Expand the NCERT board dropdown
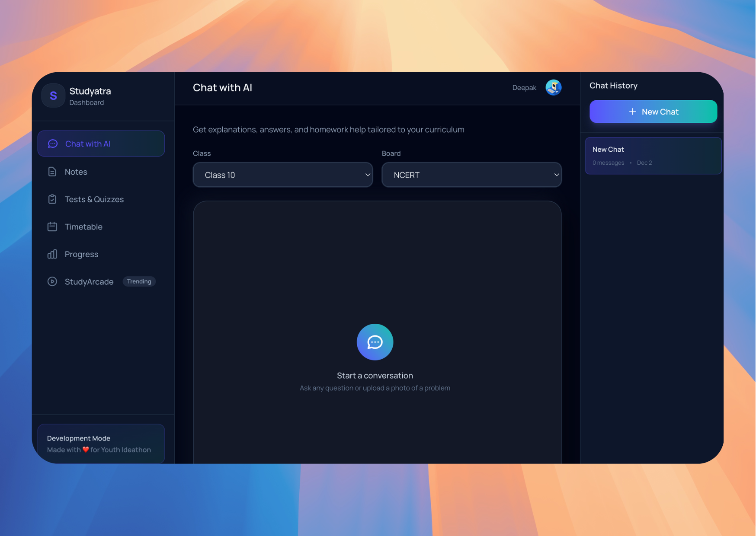The width and height of the screenshot is (756, 536). 471,175
